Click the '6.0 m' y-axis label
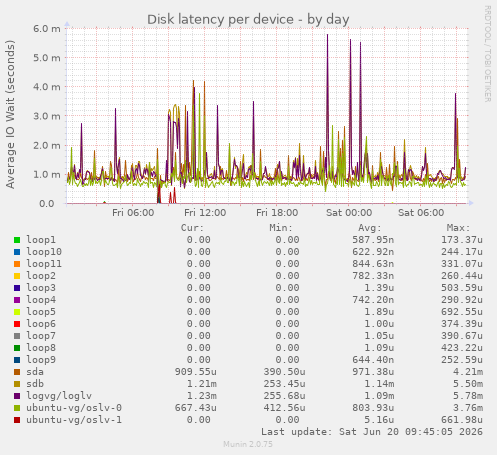This screenshot has height=455, width=497. point(47,29)
